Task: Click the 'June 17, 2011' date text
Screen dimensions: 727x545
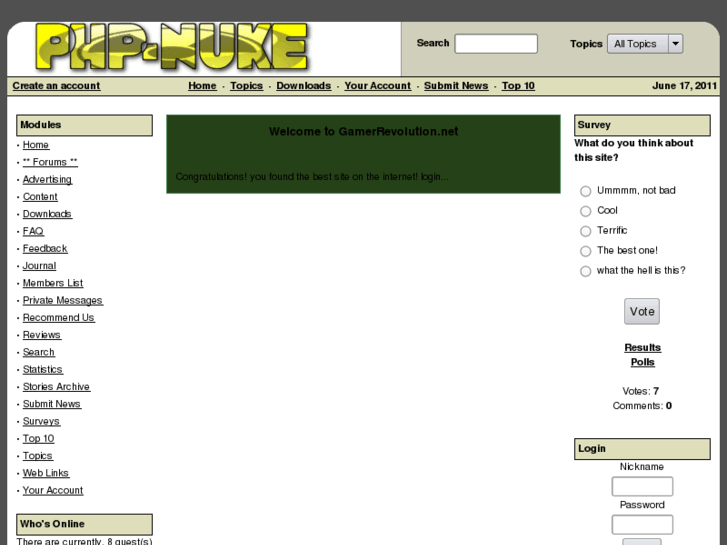Action: [x=684, y=86]
